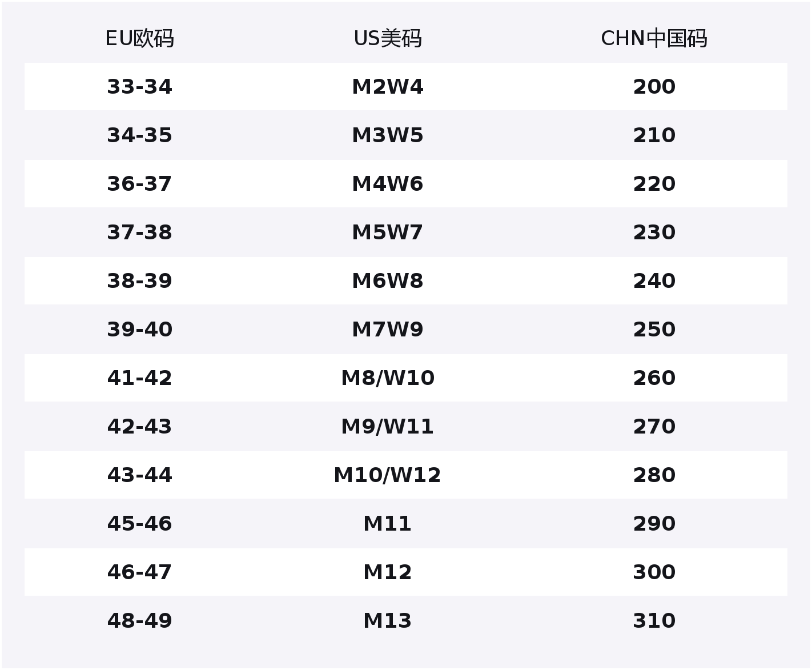This screenshot has width=812, height=670.
Task: Select the China size 260 cell
Action: click(x=654, y=378)
